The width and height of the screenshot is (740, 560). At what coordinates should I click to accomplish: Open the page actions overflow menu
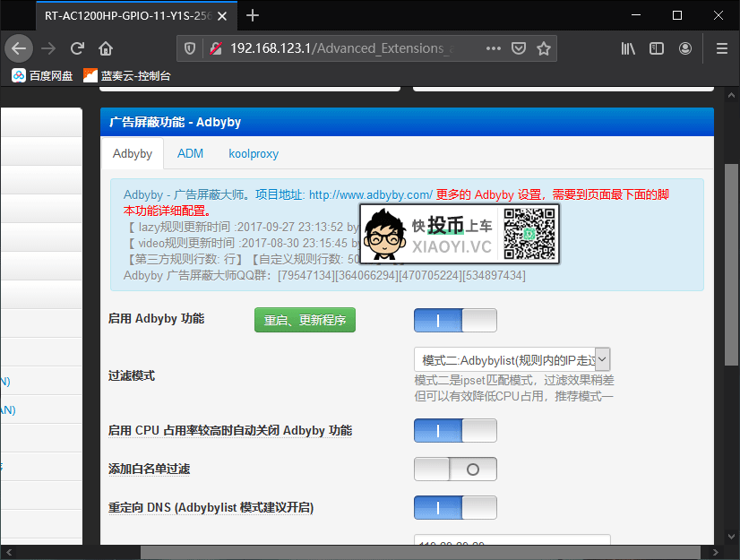pos(493,48)
